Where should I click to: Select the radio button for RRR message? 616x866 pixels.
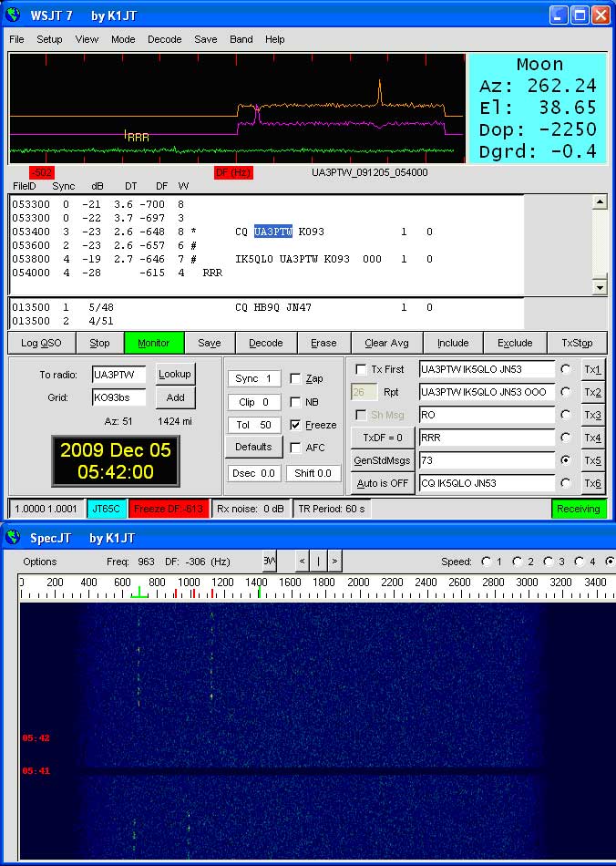coord(565,438)
